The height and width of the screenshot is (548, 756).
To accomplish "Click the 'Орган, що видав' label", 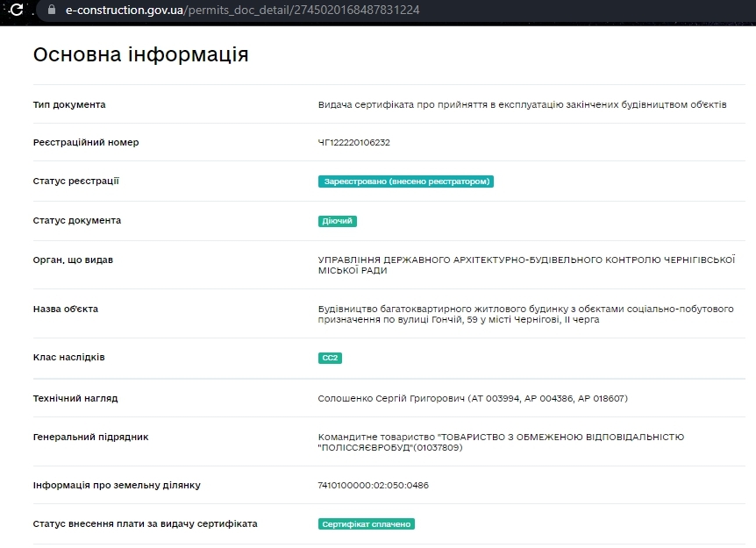I will pos(73,260).
